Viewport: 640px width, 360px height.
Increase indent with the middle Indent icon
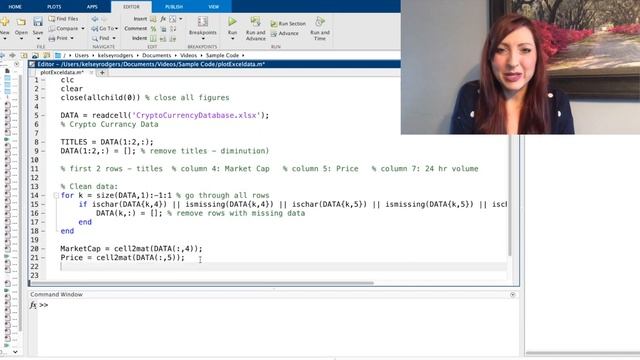pos(163,38)
